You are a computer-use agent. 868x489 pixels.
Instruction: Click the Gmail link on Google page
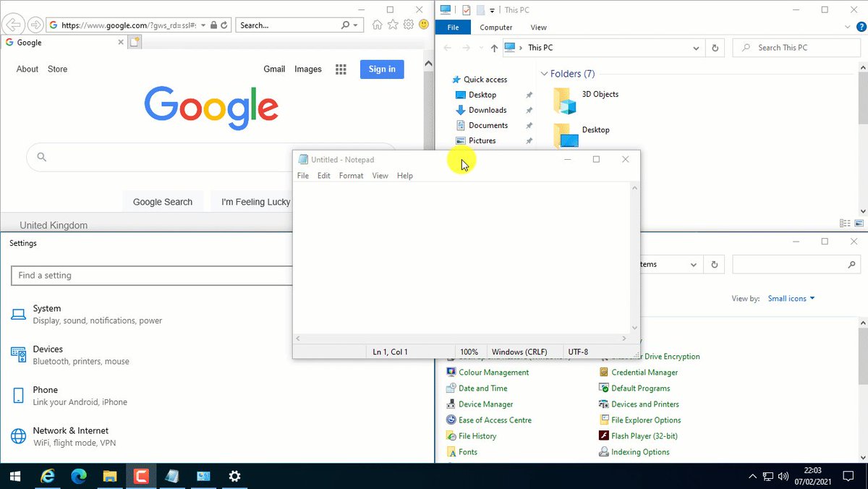(x=274, y=69)
